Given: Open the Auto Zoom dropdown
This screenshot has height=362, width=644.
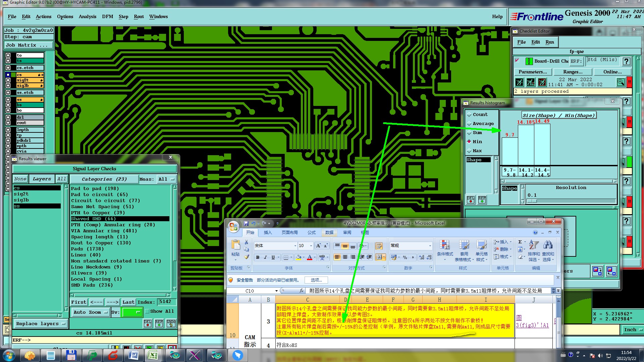Looking at the screenshot, I should [x=91, y=312].
